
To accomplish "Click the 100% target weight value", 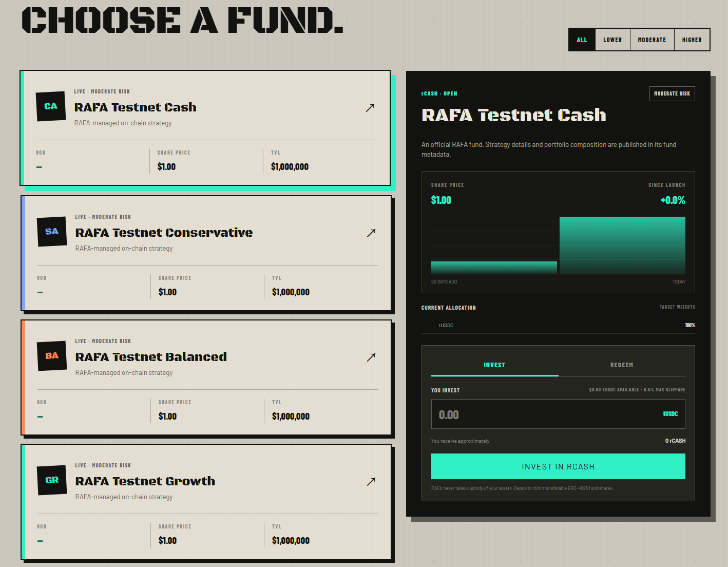I will [x=690, y=326].
